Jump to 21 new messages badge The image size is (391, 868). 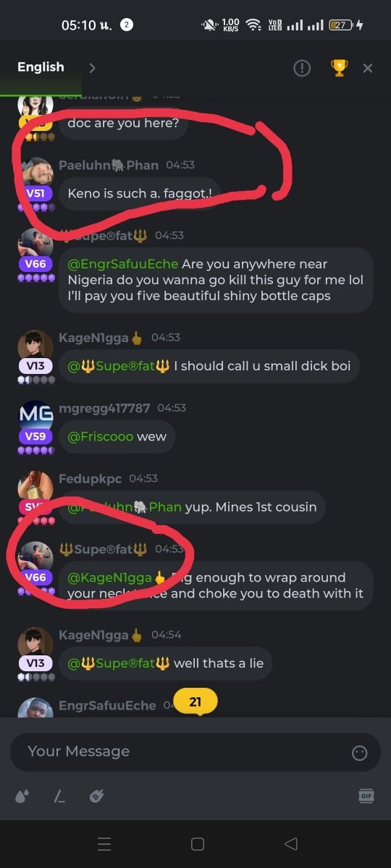pos(195,702)
